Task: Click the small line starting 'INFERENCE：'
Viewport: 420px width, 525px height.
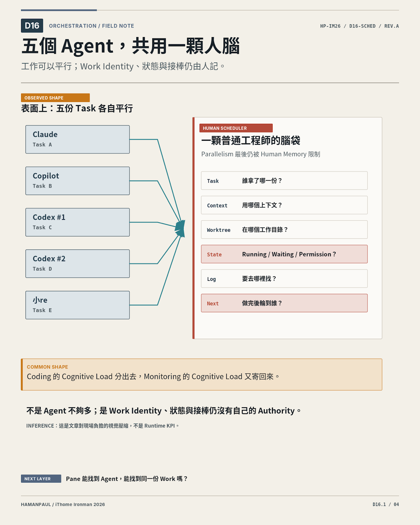Action: 103,426
